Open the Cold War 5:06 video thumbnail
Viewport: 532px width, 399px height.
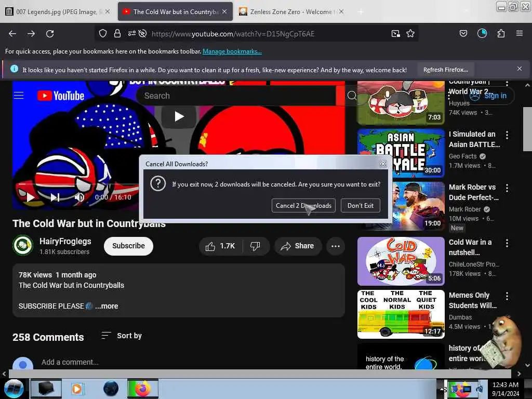click(x=401, y=261)
